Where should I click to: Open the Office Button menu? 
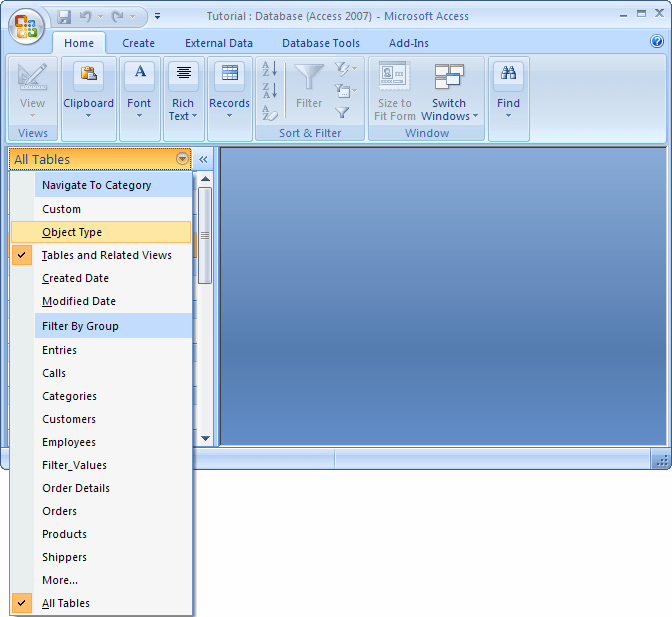(26, 26)
